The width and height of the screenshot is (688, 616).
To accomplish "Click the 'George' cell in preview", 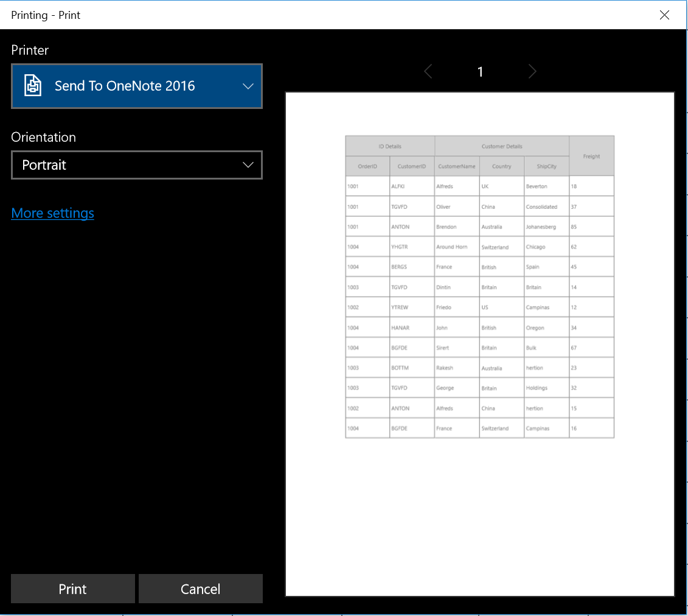I will point(457,388).
